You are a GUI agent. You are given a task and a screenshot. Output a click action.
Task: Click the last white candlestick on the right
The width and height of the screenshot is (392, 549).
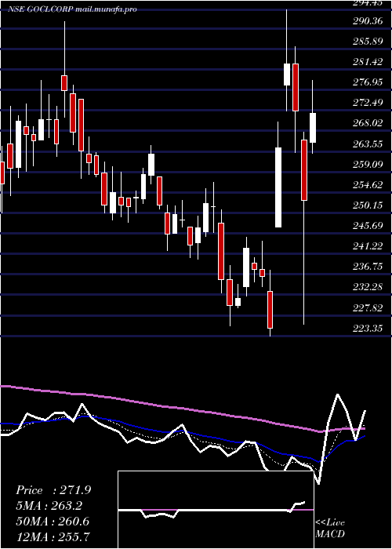click(313, 128)
